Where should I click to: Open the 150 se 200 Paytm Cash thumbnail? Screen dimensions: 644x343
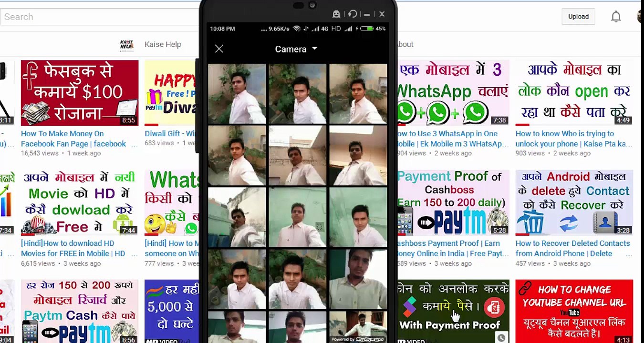click(80, 311)
